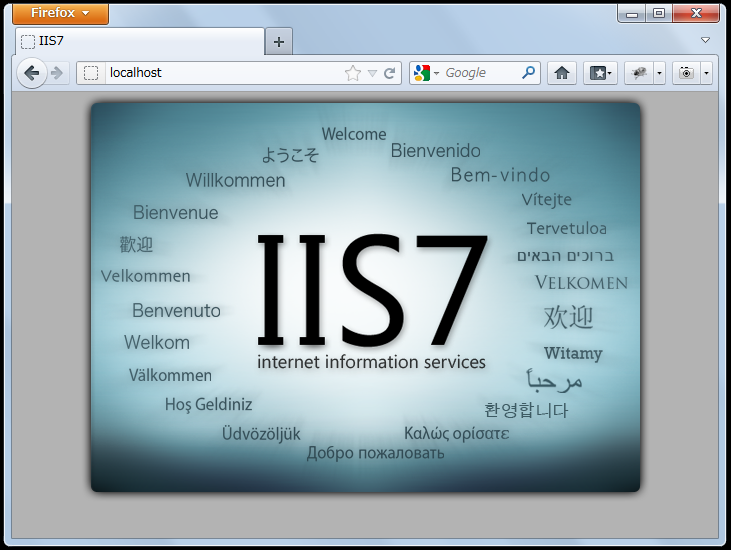Open the list-all-tabs arrow

[705, 41]
